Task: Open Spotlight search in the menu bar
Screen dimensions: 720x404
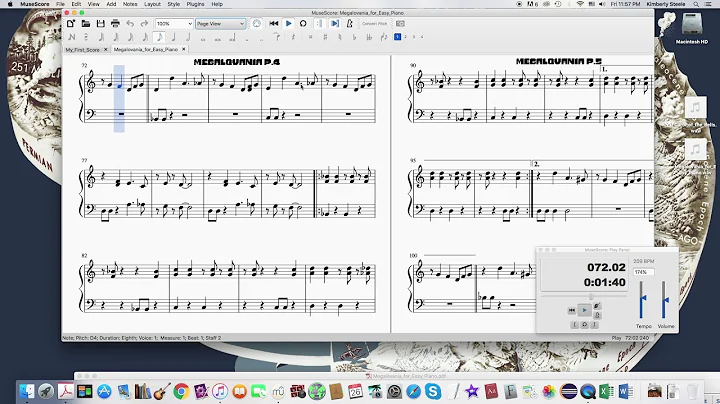Action: coord(696,4)
